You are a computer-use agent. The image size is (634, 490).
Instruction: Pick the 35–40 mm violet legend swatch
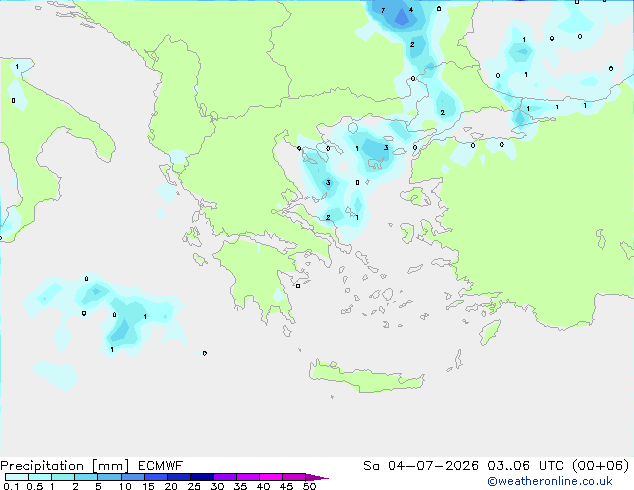[x=248, y=477]
